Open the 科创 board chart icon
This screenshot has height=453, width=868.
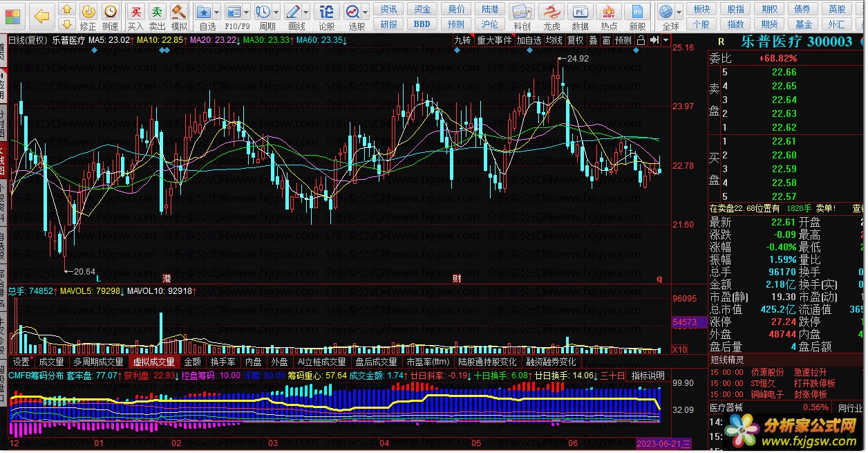522,17
